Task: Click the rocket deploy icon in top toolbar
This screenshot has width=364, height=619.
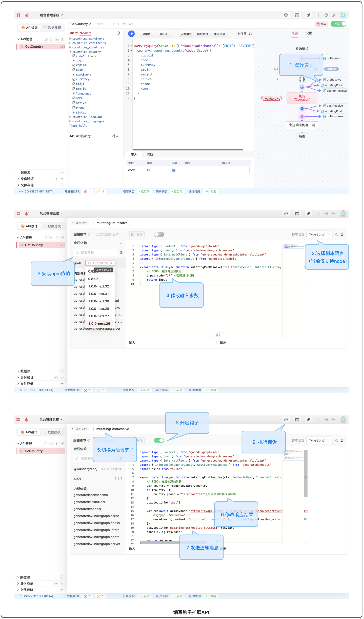Action: pos(308,15)
